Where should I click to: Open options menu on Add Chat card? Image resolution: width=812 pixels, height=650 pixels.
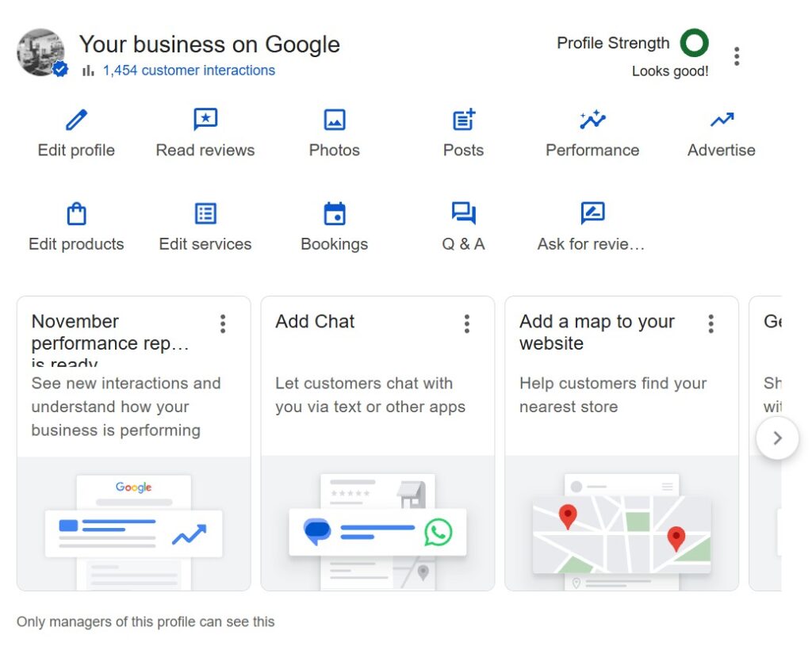click(467, 323)
